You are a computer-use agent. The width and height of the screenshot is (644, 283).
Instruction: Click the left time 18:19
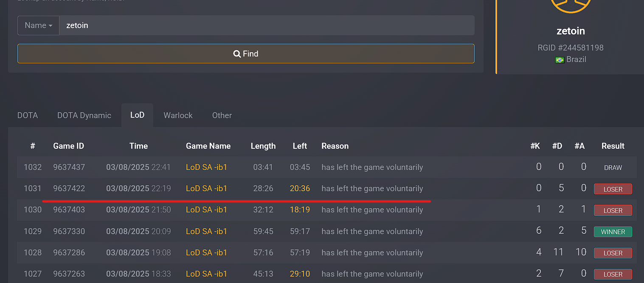[300, 210]
